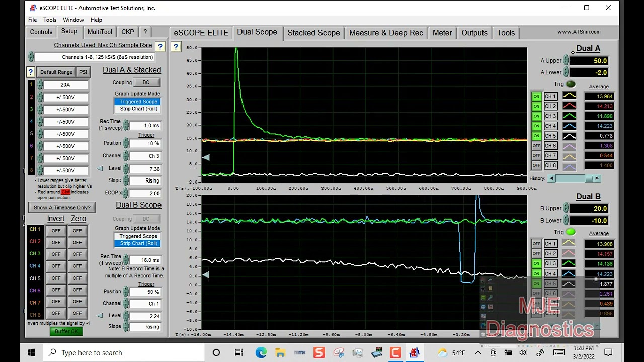
Task: Switch to the Stacked Scope tab
Action: (x=313, y=33)
